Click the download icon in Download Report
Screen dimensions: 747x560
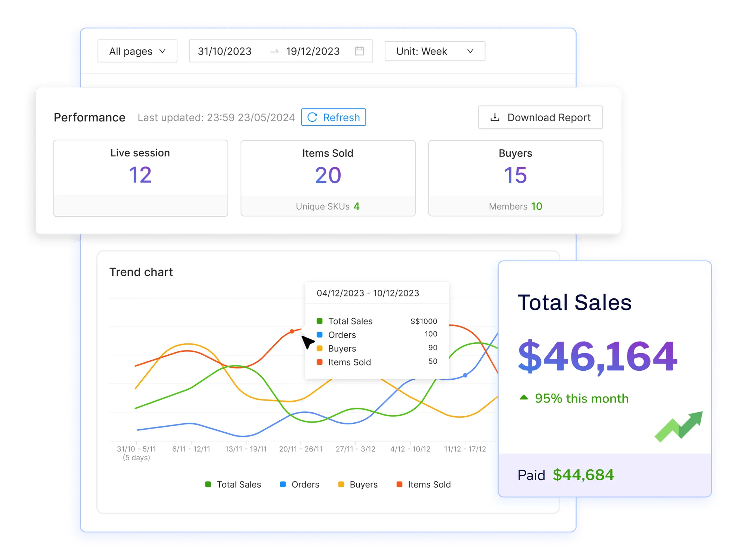pos(495,118)
